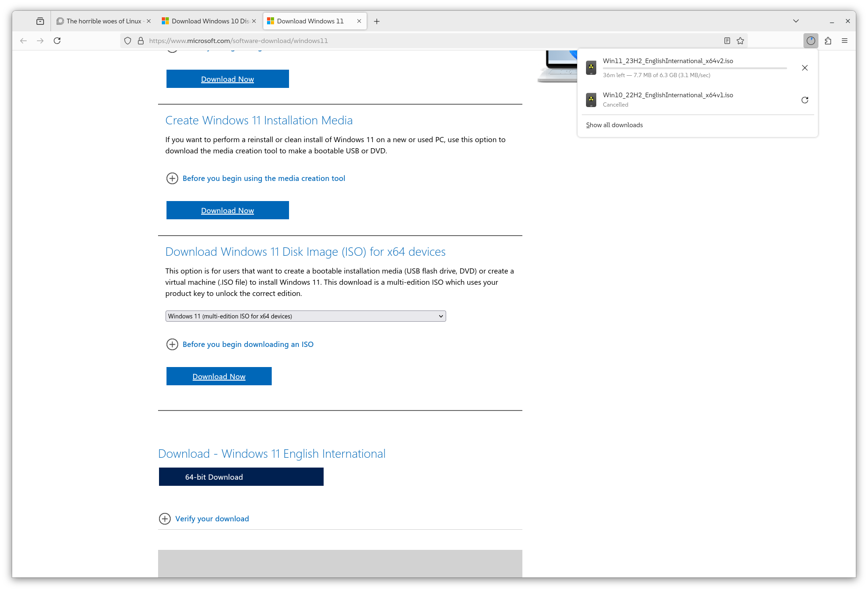The image size is (868, 591).
Task: Click the site padlock security icon
Action: click(140, 41)
